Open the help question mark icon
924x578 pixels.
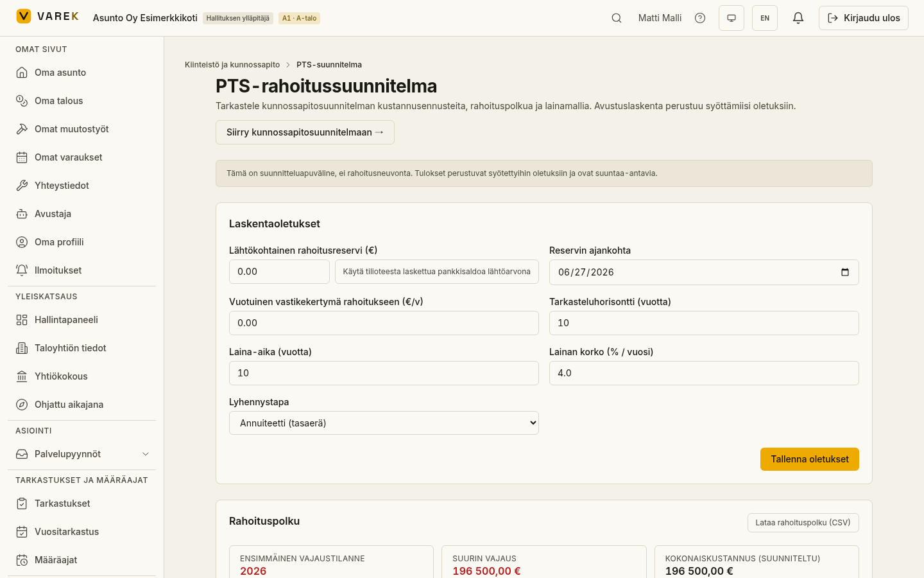700,18
